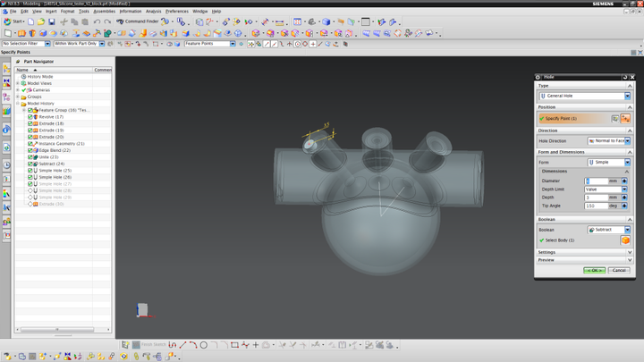Screen dimensions: 644x362
Task: Toggle checkbox for Extrude (20)
Action: [x=30, y=137]
